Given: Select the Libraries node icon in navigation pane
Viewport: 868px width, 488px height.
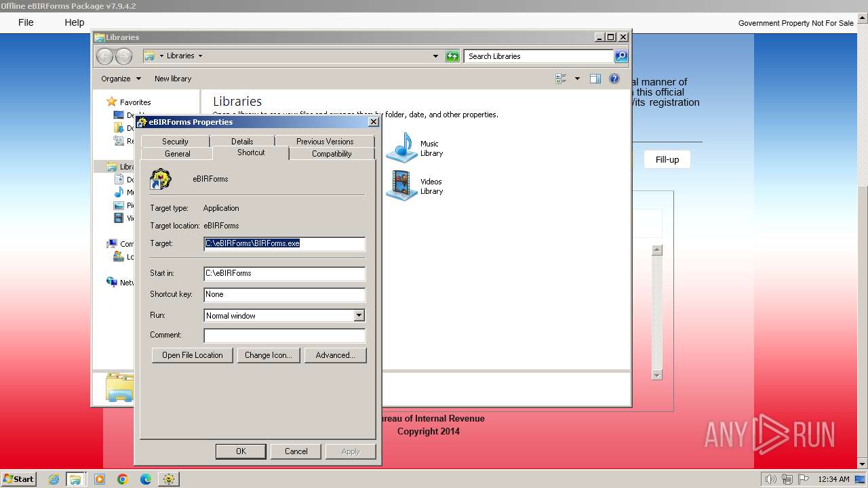Looking at the screenshot, I should 112,167.
